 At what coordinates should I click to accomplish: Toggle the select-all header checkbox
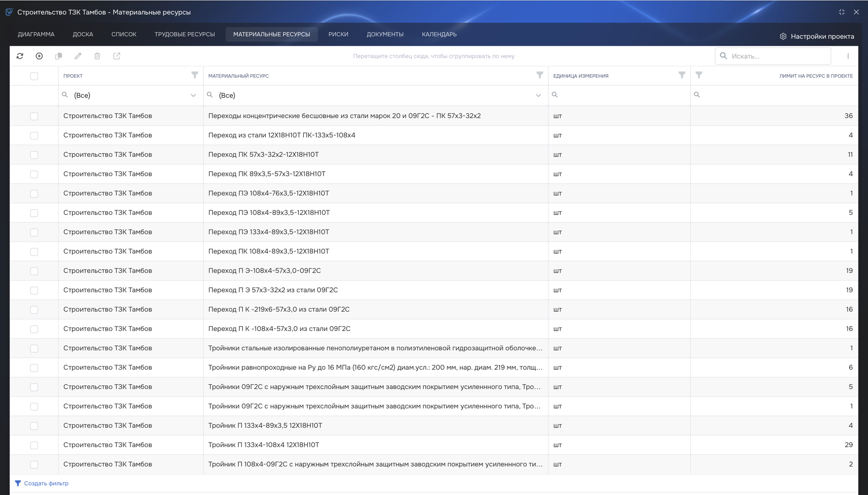coord(34,76)
